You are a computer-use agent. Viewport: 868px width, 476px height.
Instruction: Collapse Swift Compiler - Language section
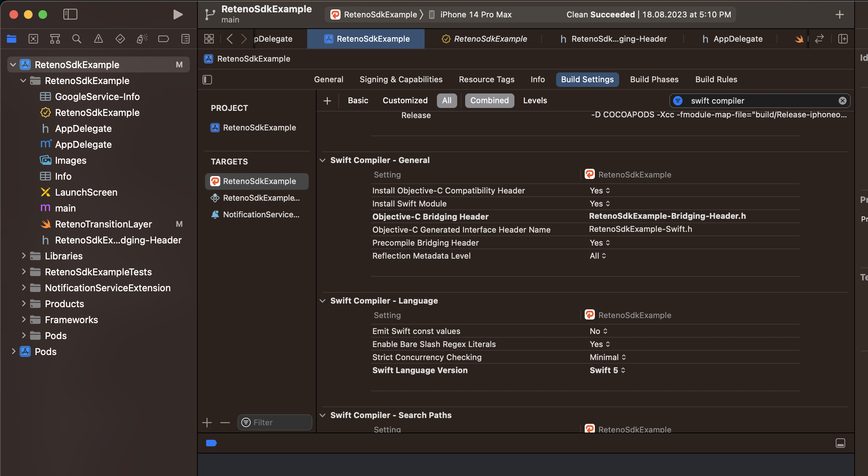[x=322, y=301]
